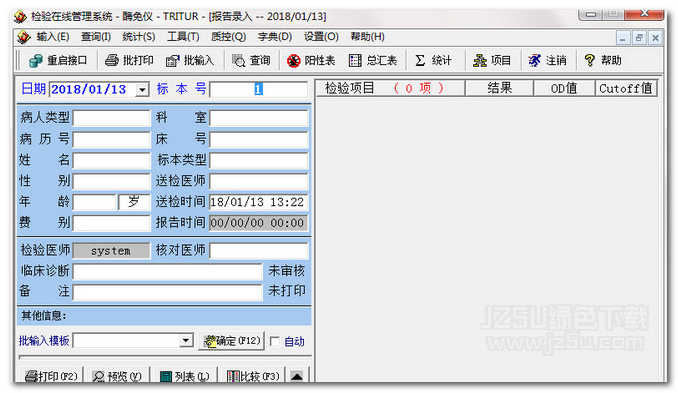This screenshot has width=678, height=393.
Task: Click the 核对医师 input field
Action: pos(259,250)
